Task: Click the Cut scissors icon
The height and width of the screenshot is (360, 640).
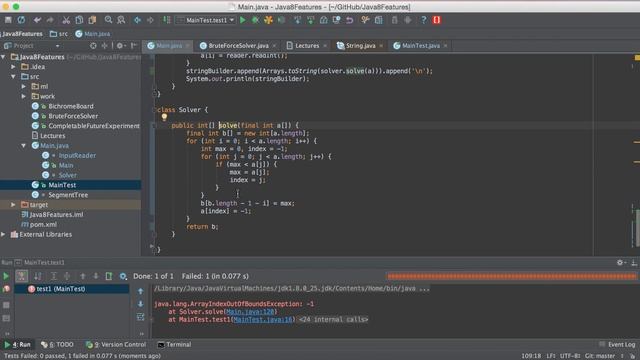Action: point(66,20)
